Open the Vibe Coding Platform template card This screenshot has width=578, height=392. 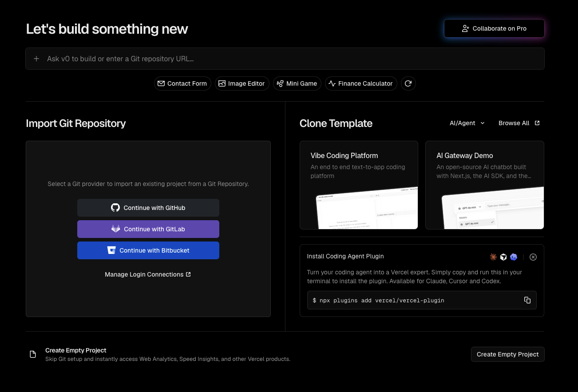point(359,185)
